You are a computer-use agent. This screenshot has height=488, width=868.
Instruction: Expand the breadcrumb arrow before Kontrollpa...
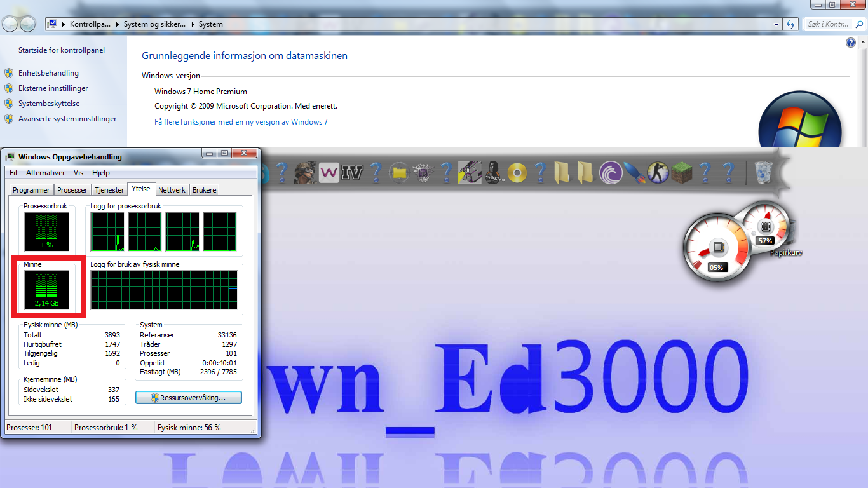[x=63, y=24]
